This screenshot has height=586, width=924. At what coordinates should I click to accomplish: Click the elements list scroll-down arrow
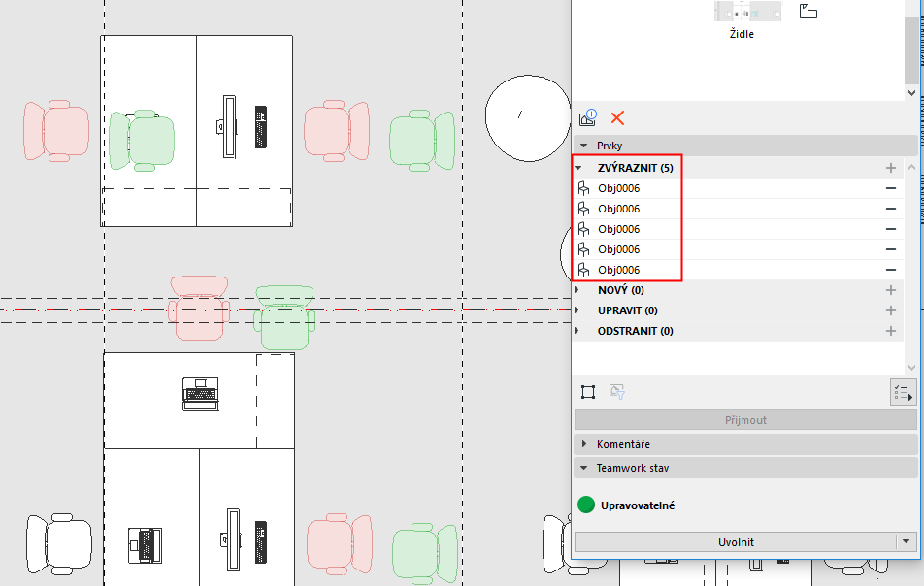(x=911, y=368)
